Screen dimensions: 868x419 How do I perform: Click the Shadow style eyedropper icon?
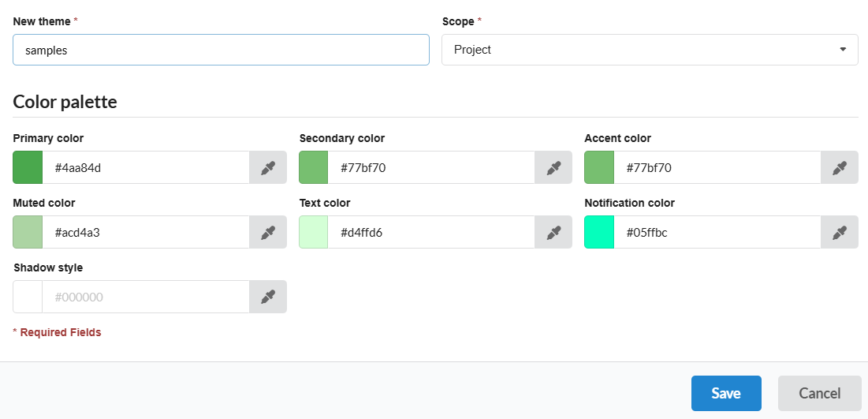tap(268, 297)
